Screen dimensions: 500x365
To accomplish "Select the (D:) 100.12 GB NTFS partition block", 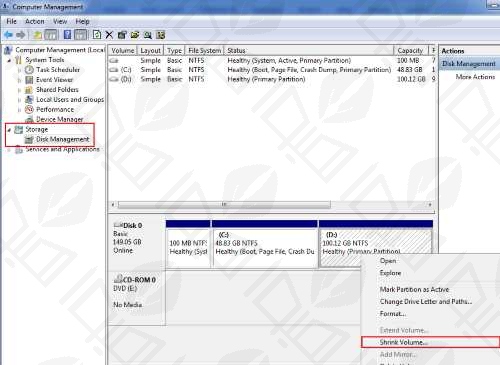I will coord(376,244).
